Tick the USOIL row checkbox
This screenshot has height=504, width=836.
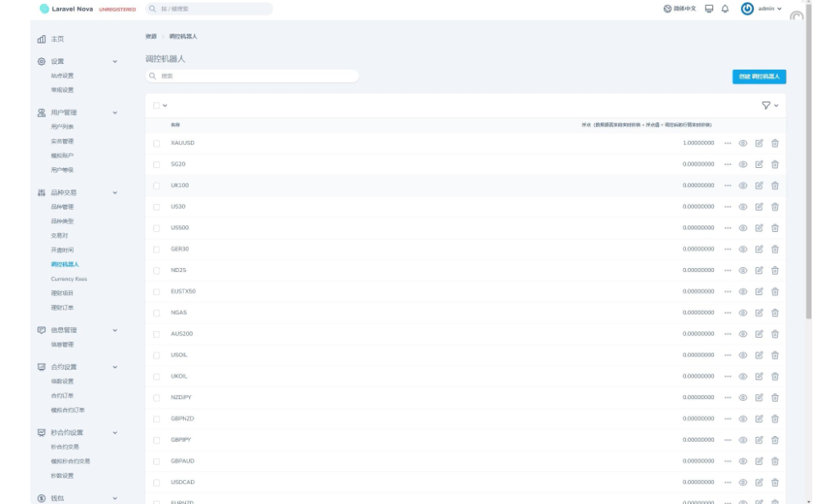click(x=157, y=356)
